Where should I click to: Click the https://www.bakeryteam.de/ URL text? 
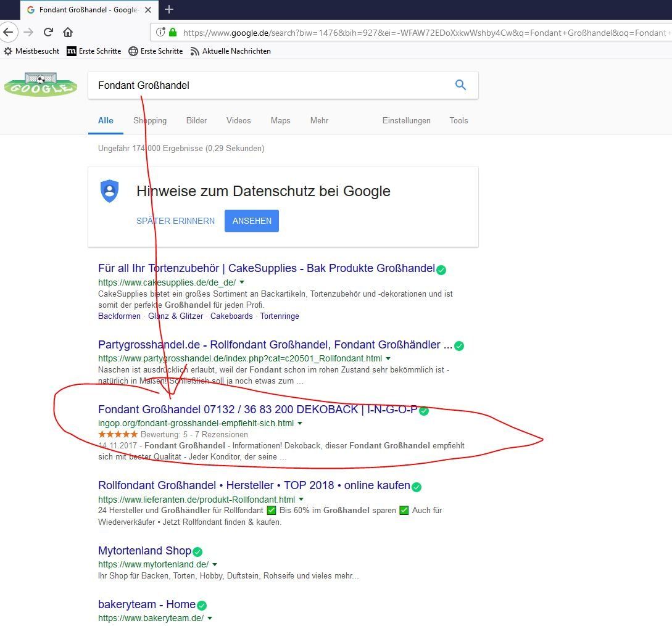(x=151, y=618)
